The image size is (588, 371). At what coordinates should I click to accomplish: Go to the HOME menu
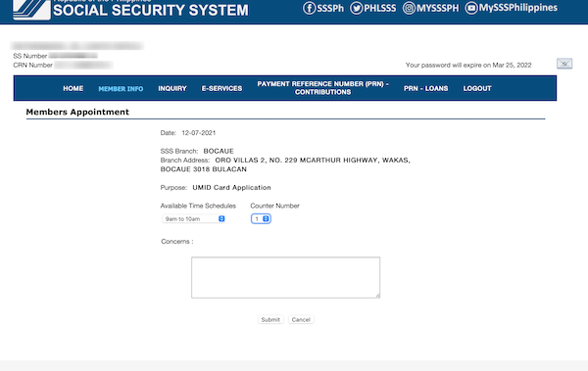click(73, 88)
